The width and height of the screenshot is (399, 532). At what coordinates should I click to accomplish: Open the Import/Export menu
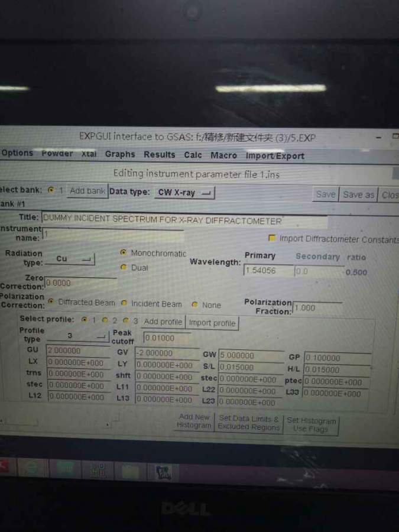(275, 155)
